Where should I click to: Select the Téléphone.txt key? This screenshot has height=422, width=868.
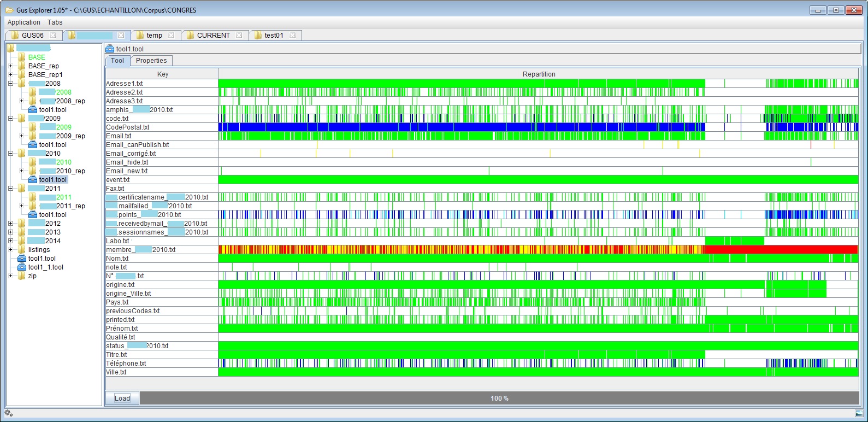click(162, 364)
